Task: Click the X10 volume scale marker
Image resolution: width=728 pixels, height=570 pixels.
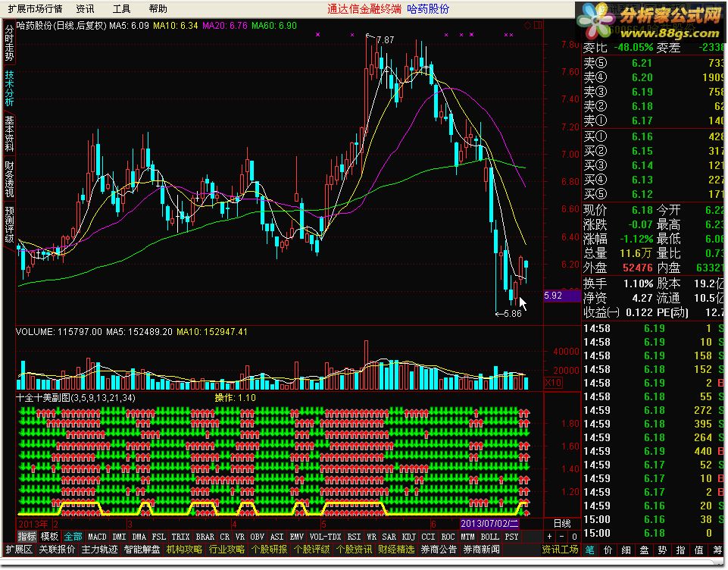Action: 553,383
